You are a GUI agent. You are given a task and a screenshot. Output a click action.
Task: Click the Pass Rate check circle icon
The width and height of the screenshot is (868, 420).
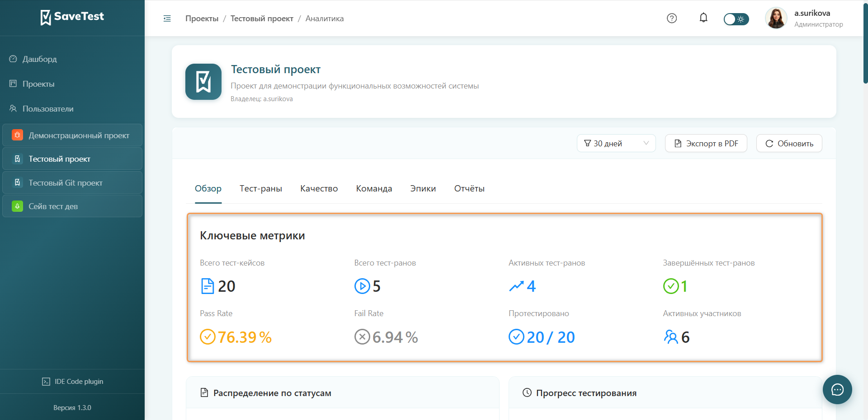click(x=208, y=337)
